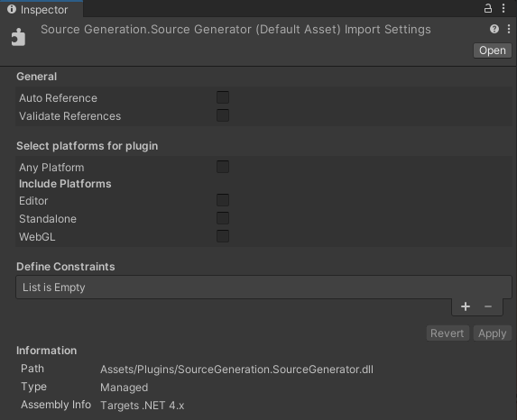Click the 'Validate References' label

[69, 116]
